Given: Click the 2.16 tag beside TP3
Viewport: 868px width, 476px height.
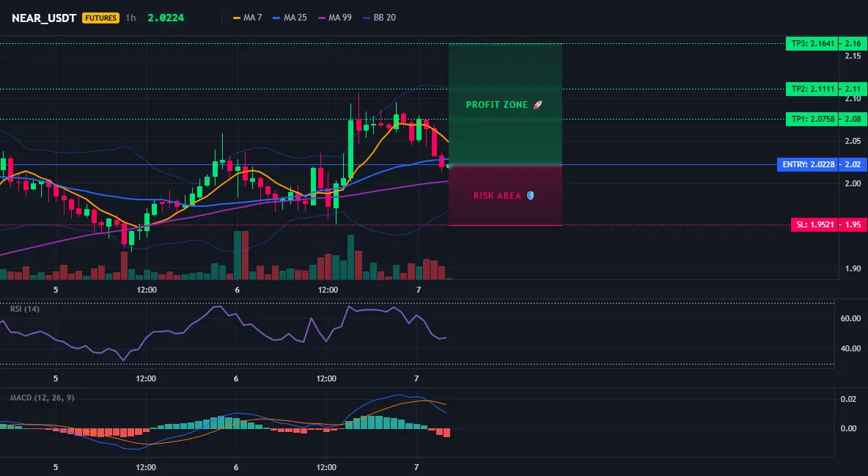Looking at the screenshot, I should tap(853, 43).
